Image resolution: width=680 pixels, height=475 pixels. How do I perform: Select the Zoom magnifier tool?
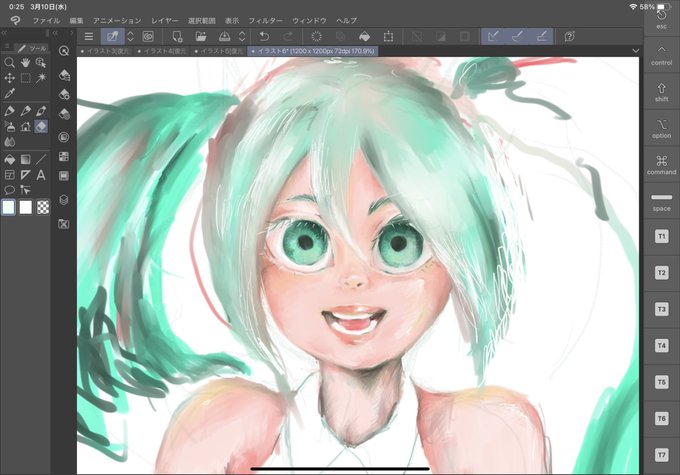[10, 63]
